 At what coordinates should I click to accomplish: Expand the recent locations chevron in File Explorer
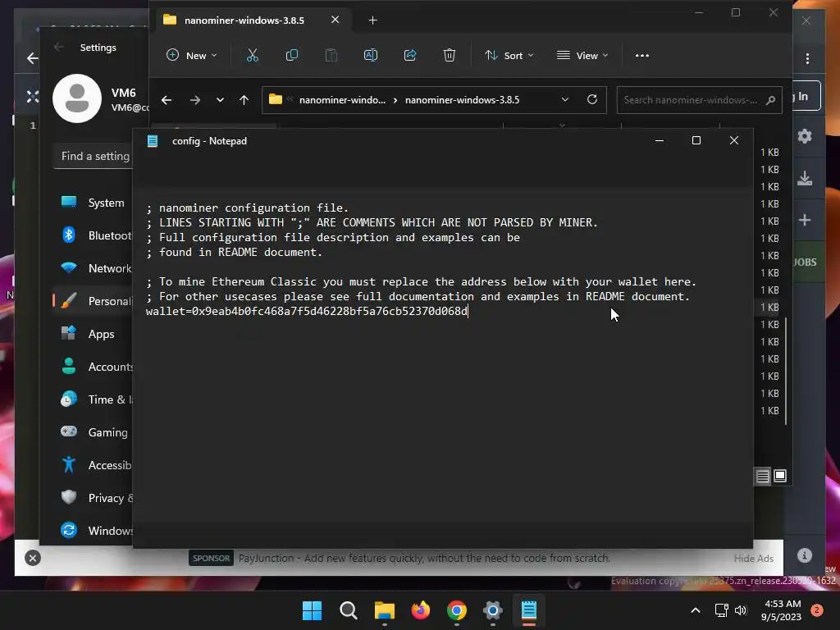[220, 100]
